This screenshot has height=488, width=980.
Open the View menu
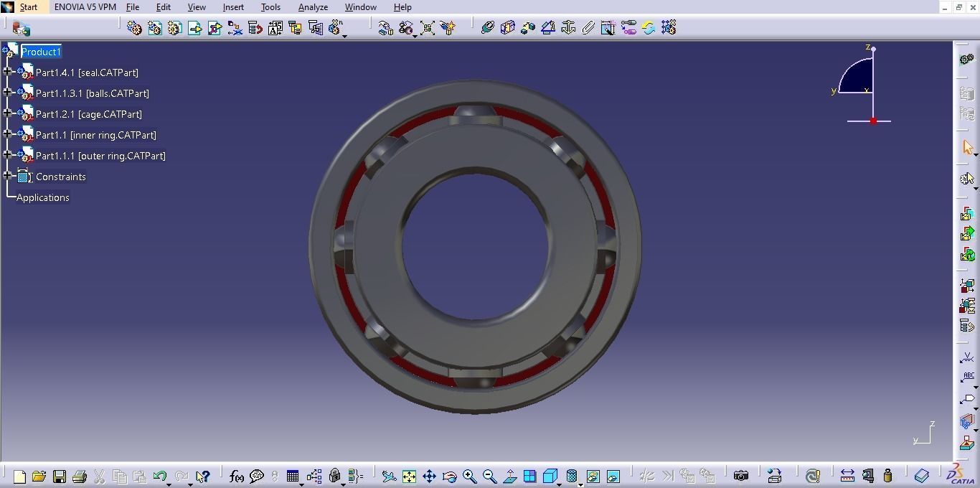pyautogui.click(x=197, y=7)
